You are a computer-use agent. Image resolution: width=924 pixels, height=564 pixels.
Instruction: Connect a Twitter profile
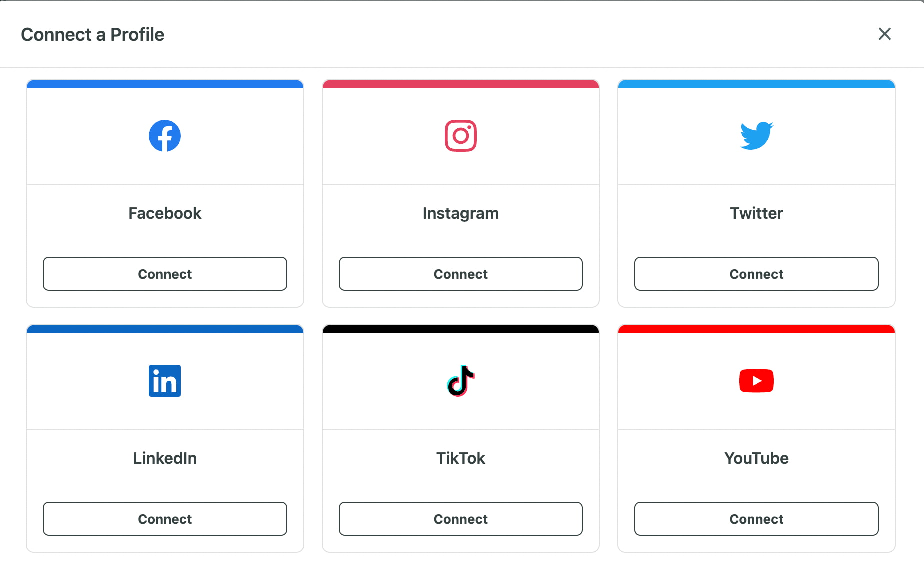756,274
